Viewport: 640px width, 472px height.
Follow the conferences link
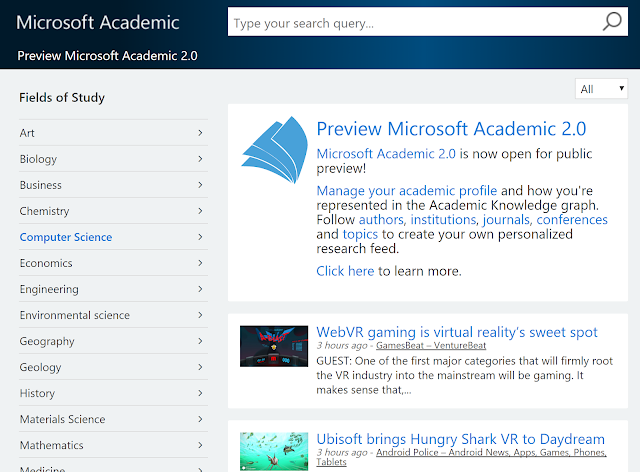point(572,220)
